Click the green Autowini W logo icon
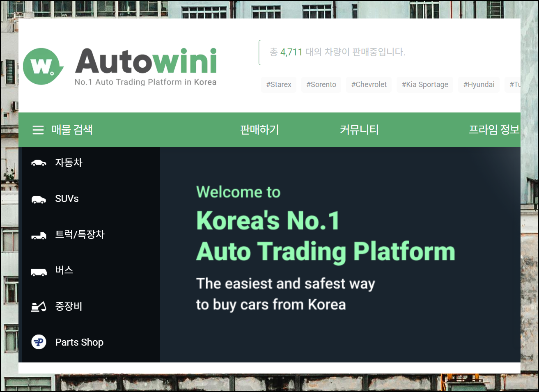Image resolution: width=539 pixels, height=392 pixels. point(43,66)
